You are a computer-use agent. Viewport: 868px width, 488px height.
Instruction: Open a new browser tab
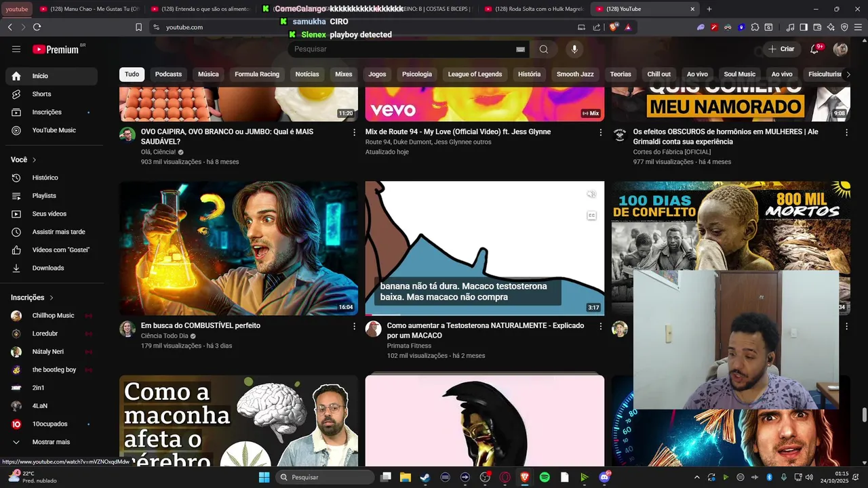(x=709, y=9)
